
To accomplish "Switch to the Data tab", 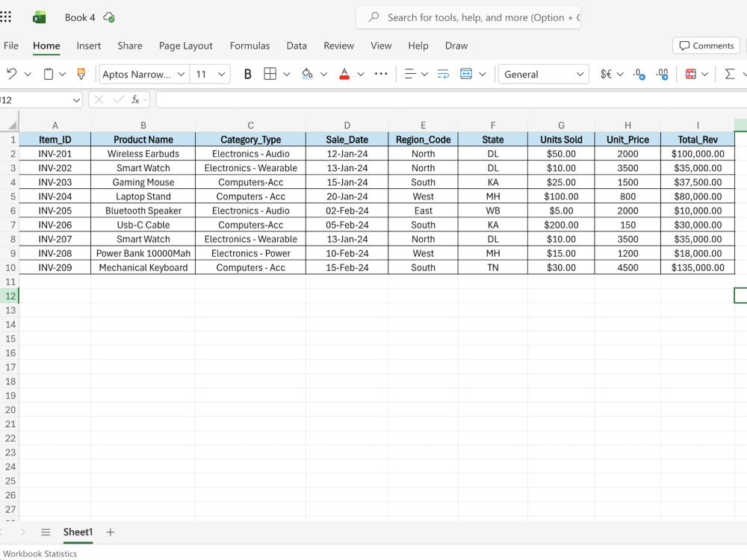I will [x=297, y=46].
